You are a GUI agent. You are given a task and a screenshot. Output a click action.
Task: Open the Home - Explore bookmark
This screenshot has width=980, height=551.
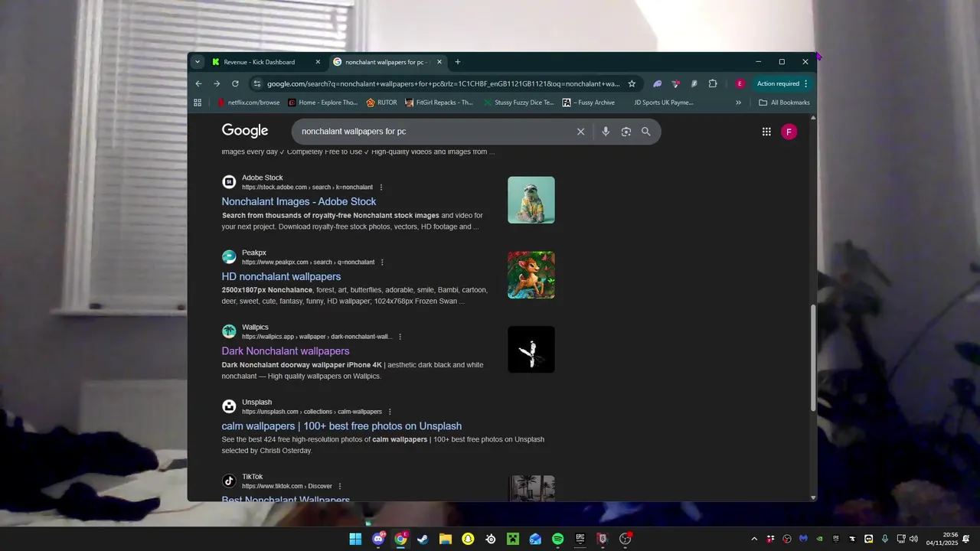pos(323,102)
